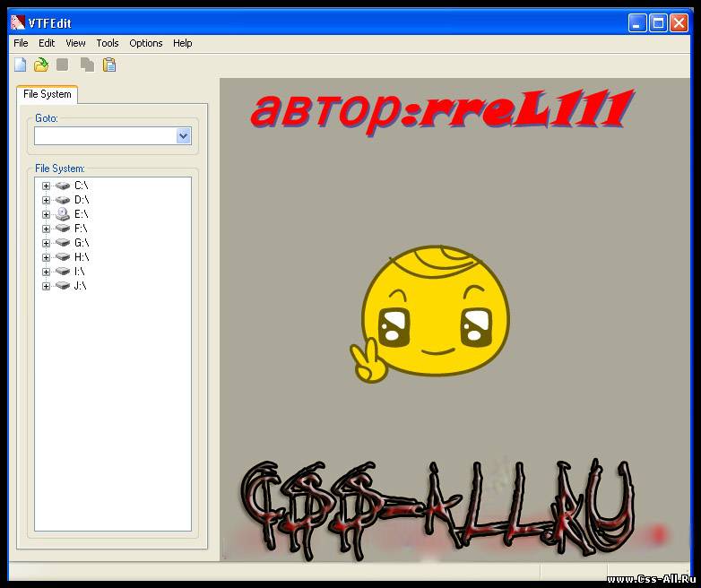Maximize the VTFEdit window
This screenshot has width=701, height=588.
[x=658, y=22]
